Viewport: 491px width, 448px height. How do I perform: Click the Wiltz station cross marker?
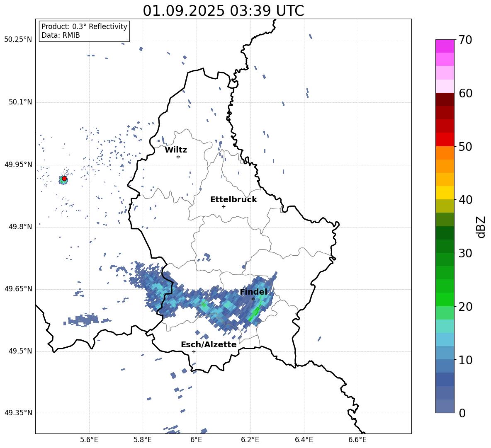pos(178,157)
